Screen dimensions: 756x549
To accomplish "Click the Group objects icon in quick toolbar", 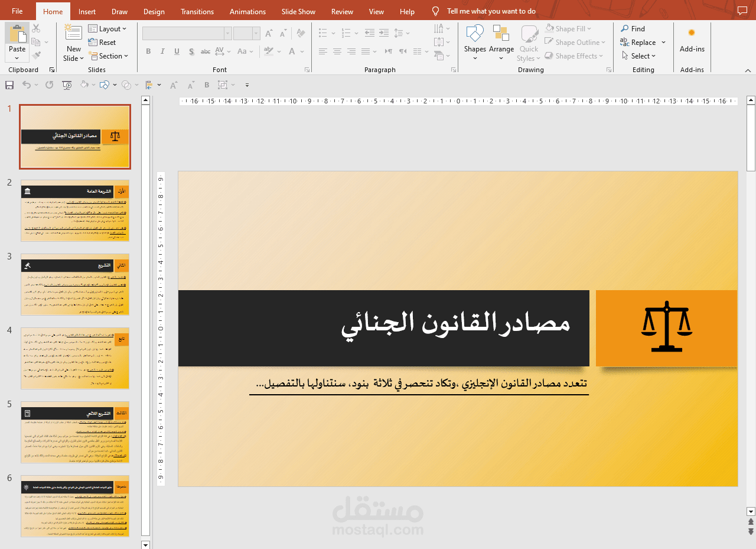I will pyautogui.click(x=223, y=85).
